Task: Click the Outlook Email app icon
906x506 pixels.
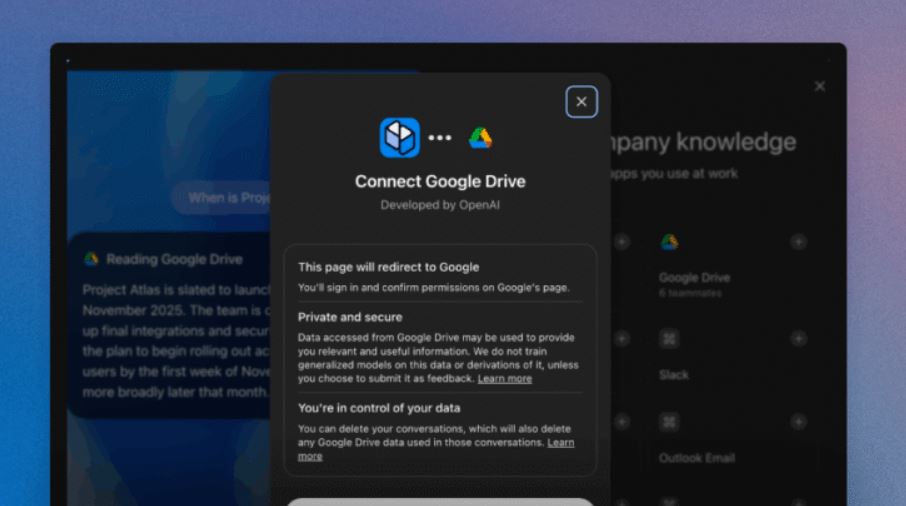Action: pyautogui.click(x=669, y=422)
